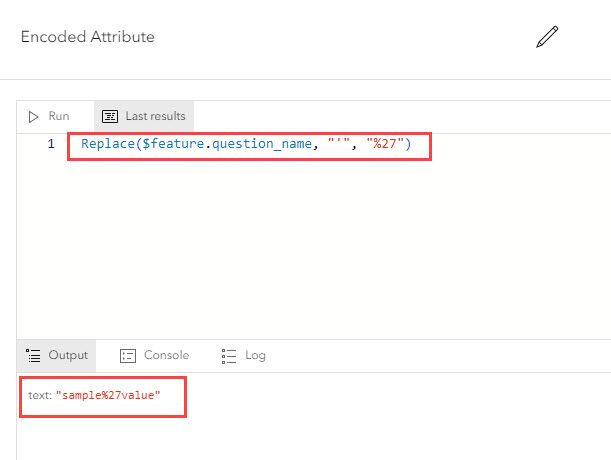Run the Arcade expression
This screenshot has width=611, height=460.
(x=49, y=116)
